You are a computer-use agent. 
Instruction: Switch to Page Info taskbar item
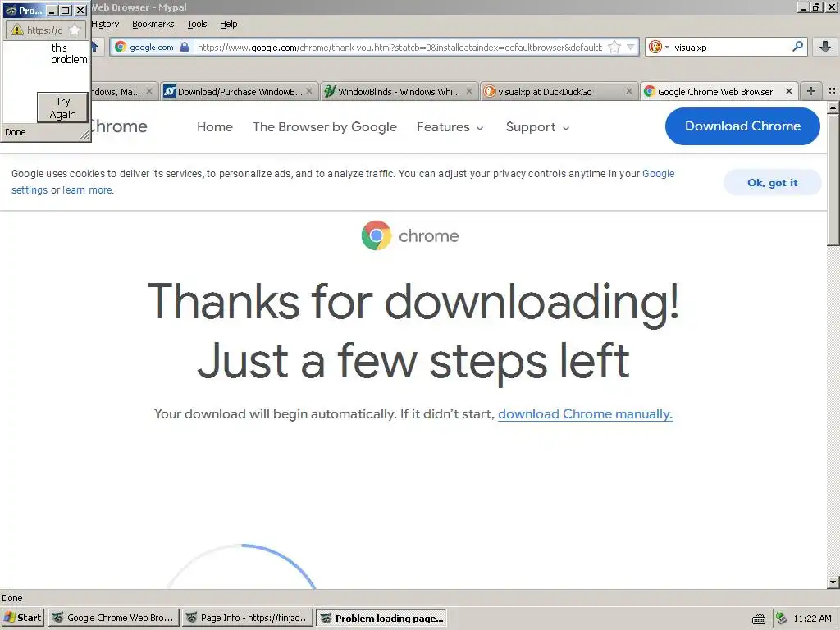248,618
